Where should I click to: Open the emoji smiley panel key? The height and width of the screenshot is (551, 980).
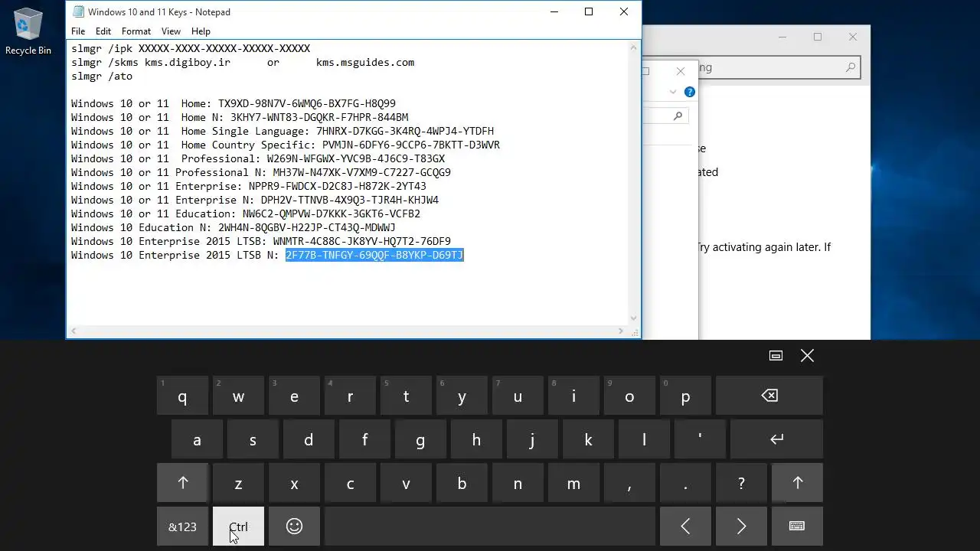[x=294, y=527]
